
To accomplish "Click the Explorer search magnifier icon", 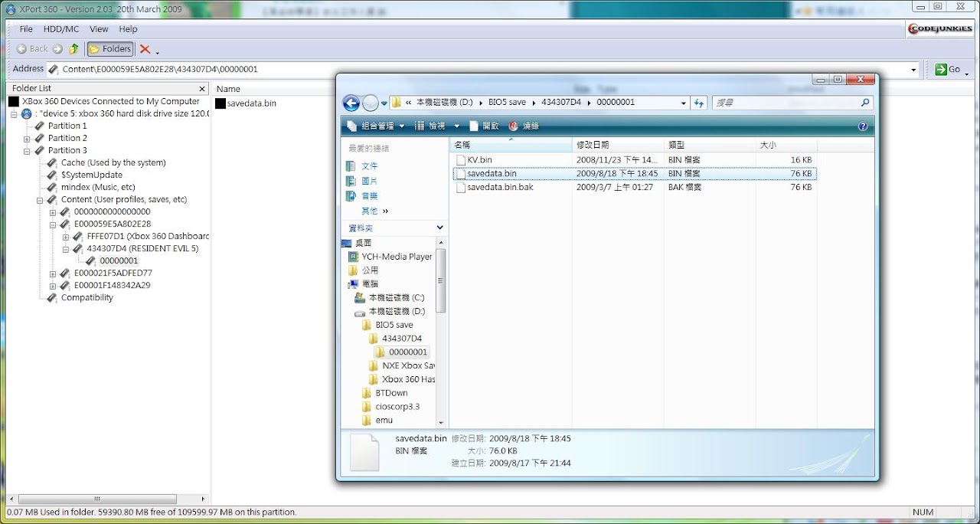I will (866, 103).
